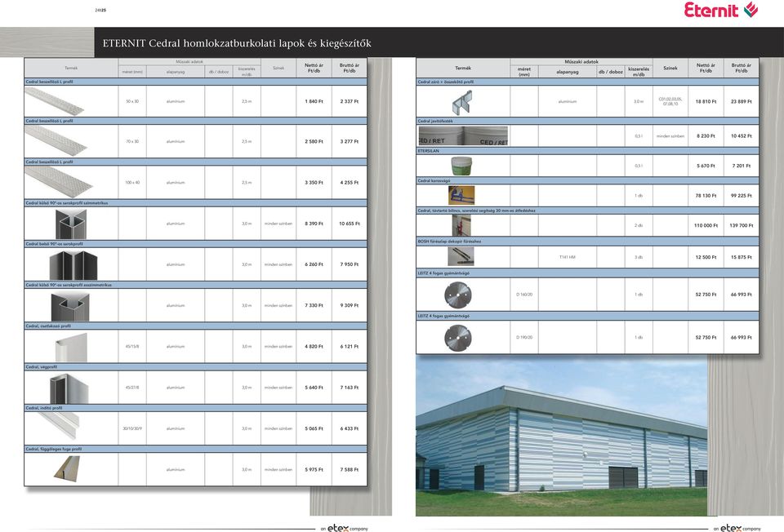Click the gross price 7 950 Ft
This screenshot has height=532, width=784.
pos(350,264)
